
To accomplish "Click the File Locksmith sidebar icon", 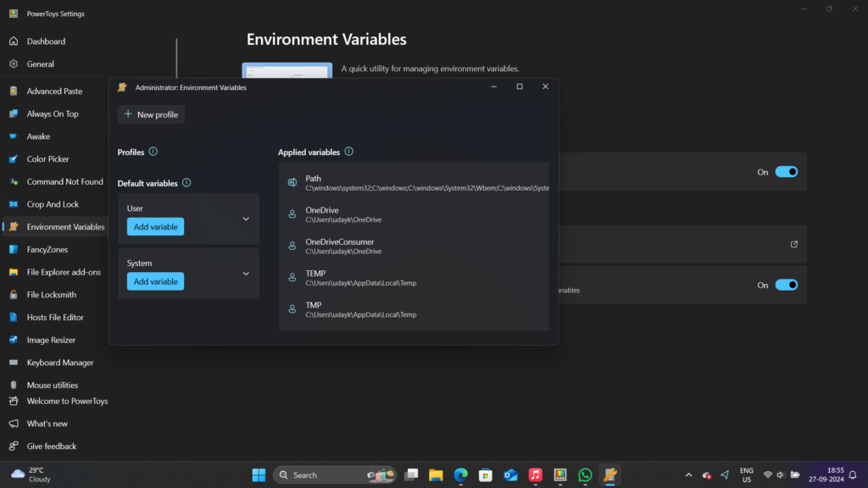I will [14, 295].
